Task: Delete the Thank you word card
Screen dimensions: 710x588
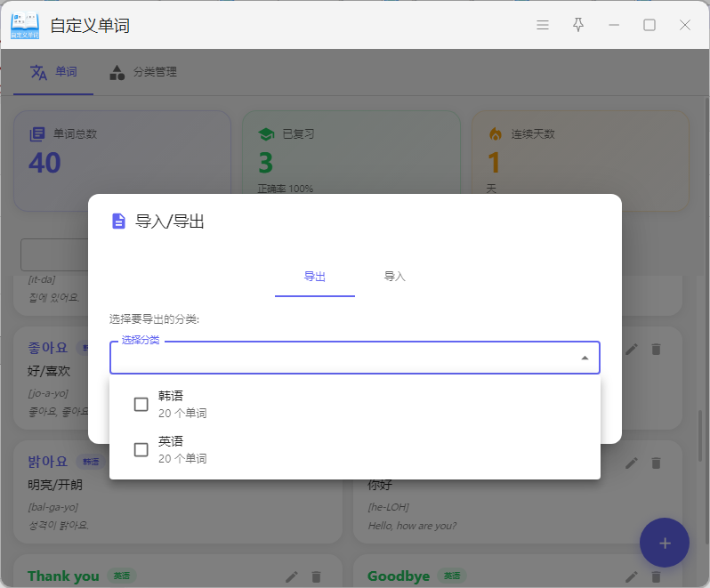Action: tap(316, 576)
